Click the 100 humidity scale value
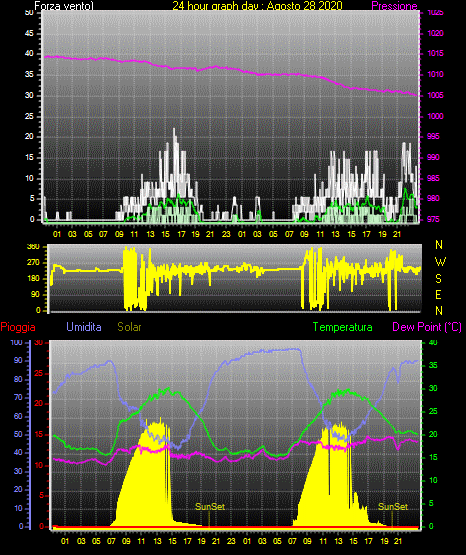The image size is (466, 555). point(16,342)
